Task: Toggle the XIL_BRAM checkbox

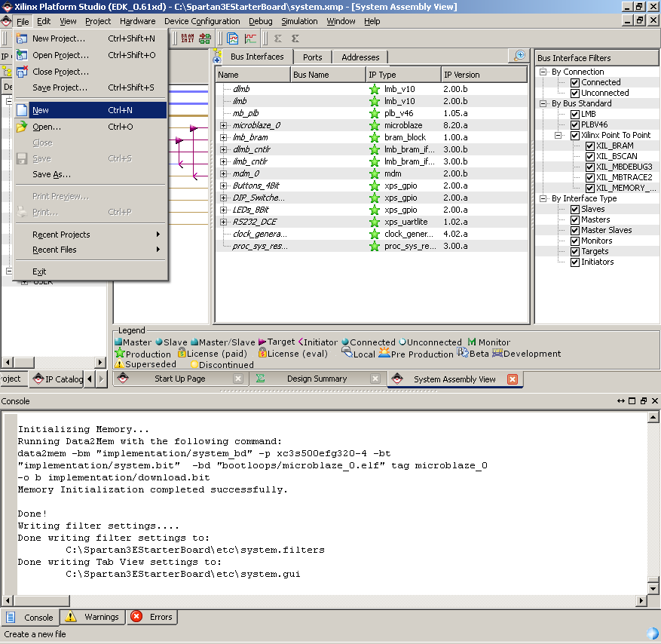Action: [590, 146]
